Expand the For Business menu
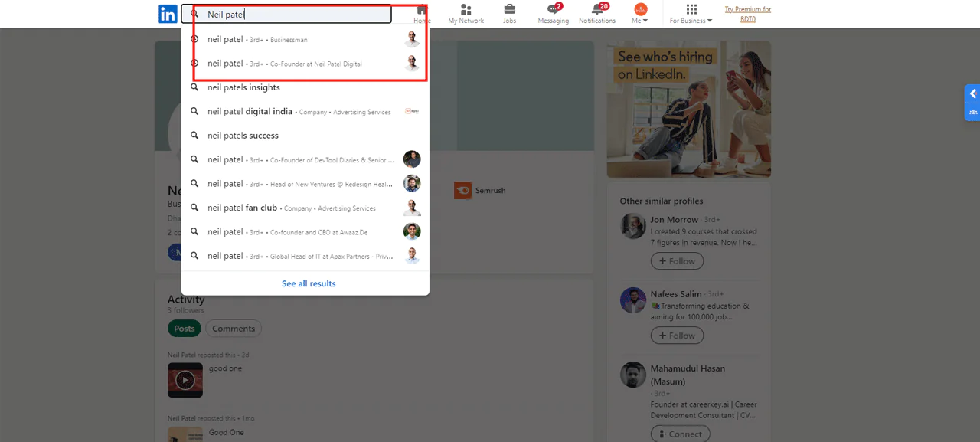Screen dimensions: 980x442 pos(691,14)
